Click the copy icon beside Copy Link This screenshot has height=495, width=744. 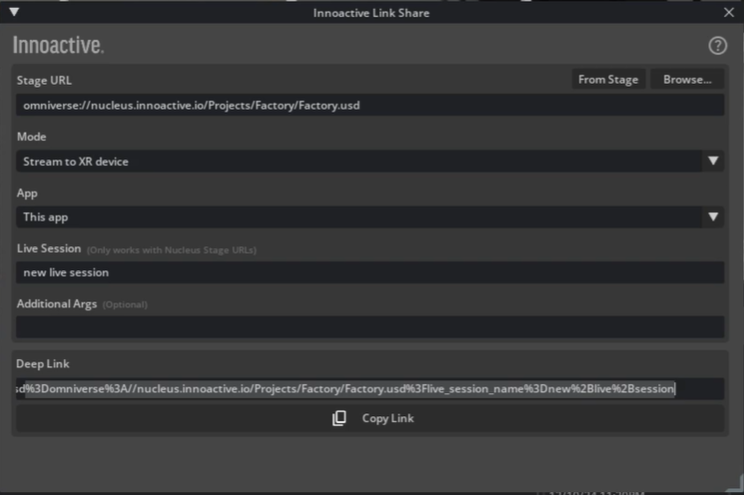339,418
